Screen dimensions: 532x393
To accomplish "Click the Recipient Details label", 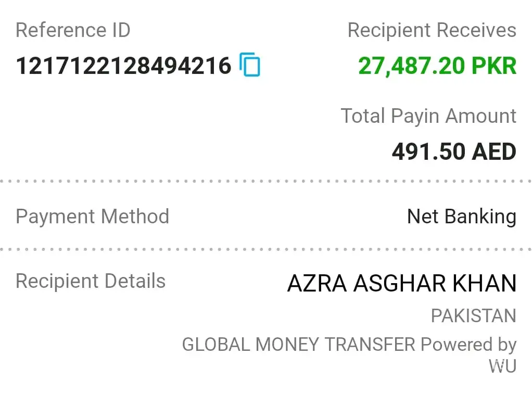I will 90,281.
